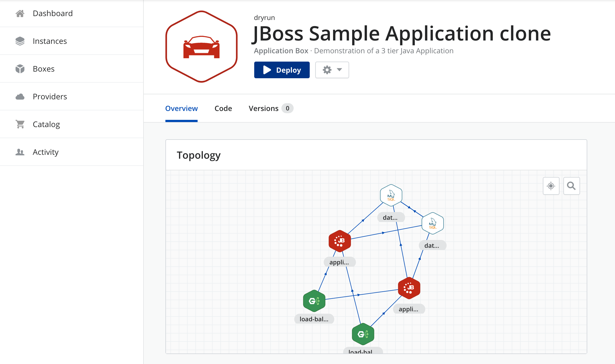Click the JBoss Sample Application clone title
The image size is (615, 364).
(402, 34)
